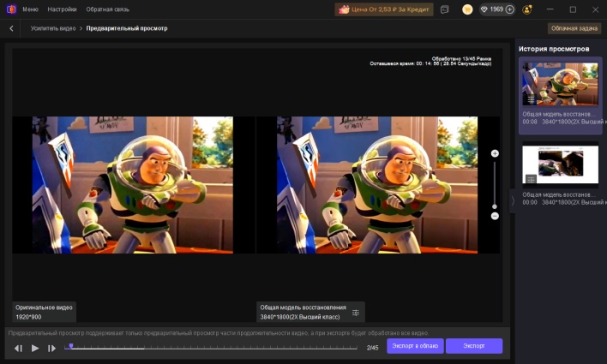Click first history item 00:08 caption
Viewport: 607px width, 364px height.
[x=562, y=118]
